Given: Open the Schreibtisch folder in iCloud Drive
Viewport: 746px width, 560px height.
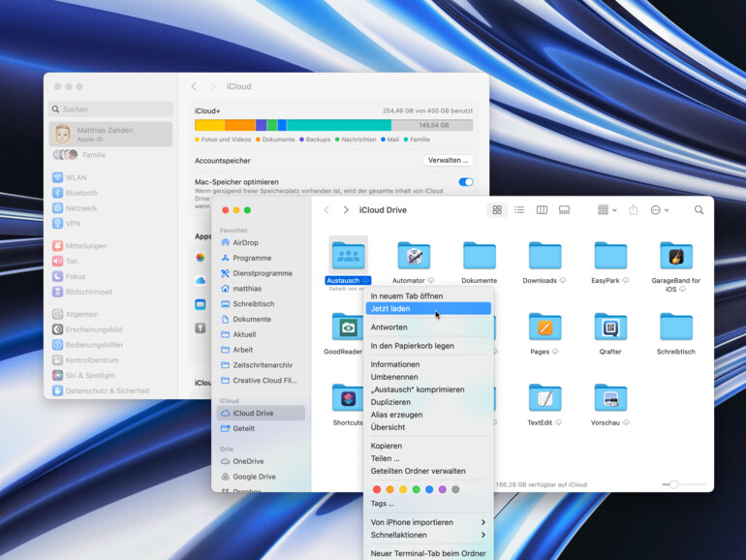Looking at the screenshot, I should coord(676,327).
